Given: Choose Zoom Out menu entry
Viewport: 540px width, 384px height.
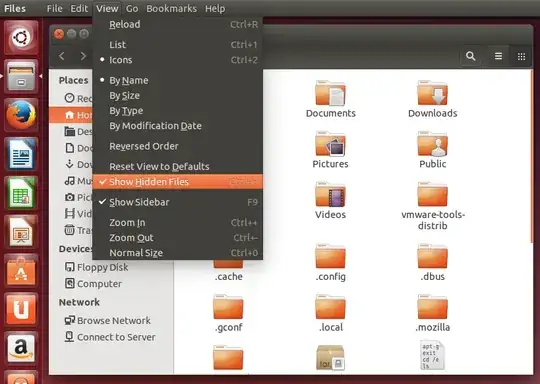Looking at the screenshot, I should coord(178,238).
